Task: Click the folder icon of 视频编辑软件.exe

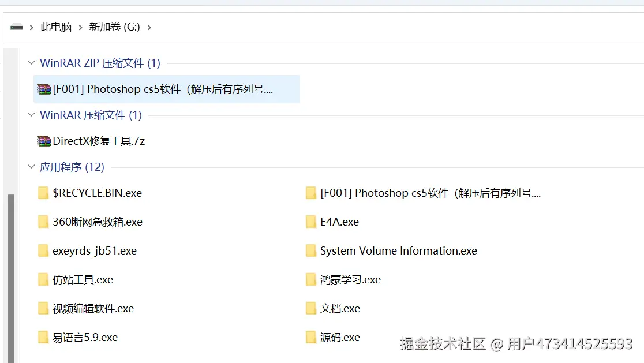Action: coord(43,308)
